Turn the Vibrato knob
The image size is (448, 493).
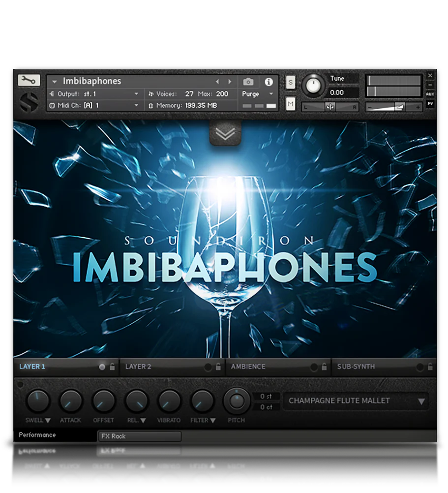click(169, 402)
